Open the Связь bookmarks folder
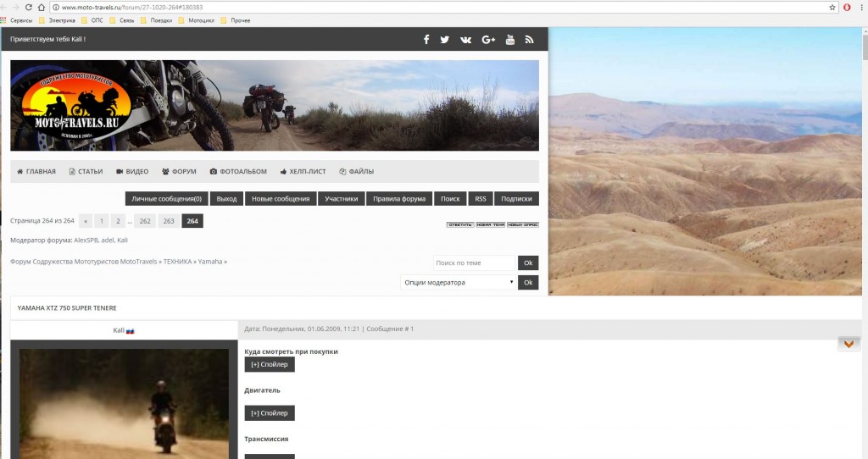868x459 pixels. click(x=122, y=20)
